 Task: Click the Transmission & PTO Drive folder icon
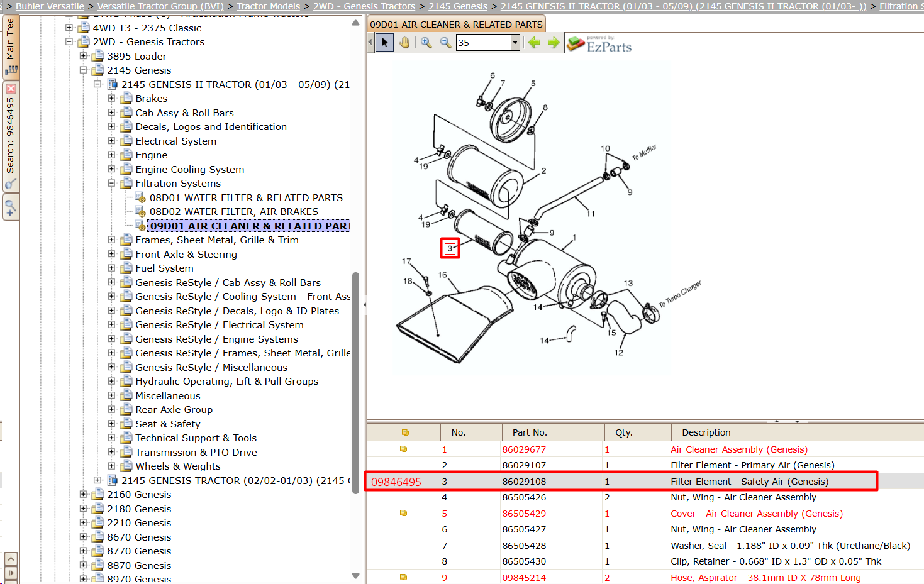click(126, 452)
